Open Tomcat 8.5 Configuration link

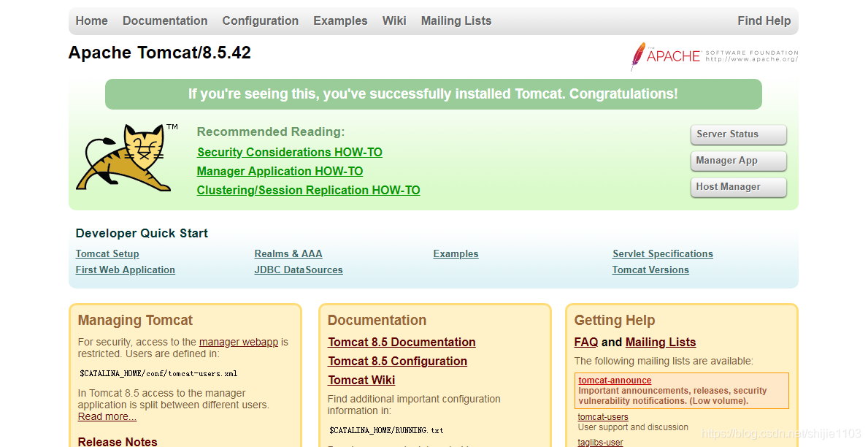[397, 361]
